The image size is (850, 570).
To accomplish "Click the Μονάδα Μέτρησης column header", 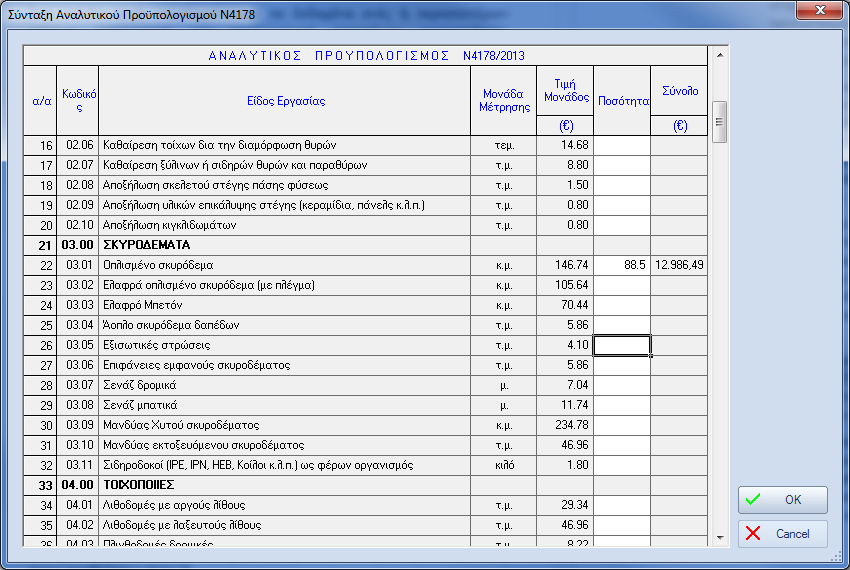I will tap(504, 101).
